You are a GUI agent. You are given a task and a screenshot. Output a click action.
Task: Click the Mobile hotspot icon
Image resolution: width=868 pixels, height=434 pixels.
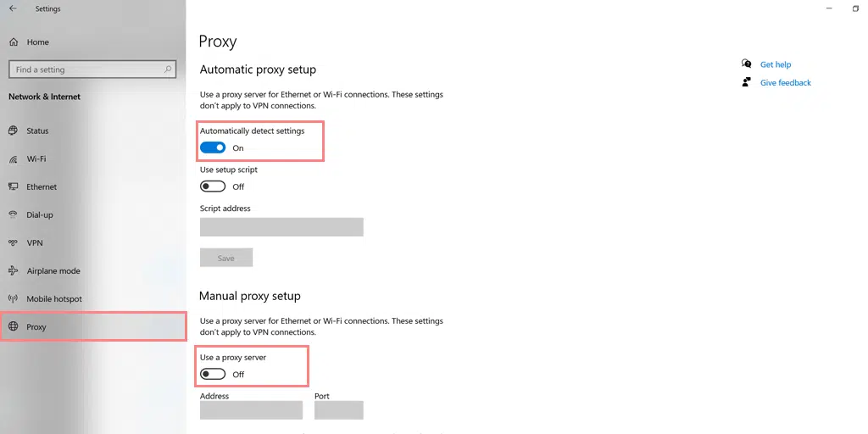point(13,298)
